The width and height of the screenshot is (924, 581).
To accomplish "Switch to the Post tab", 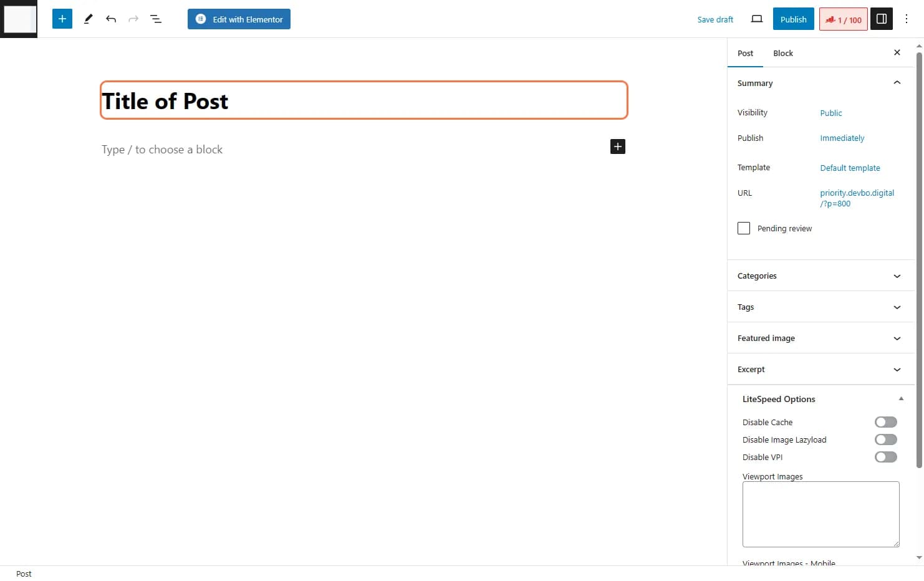I will pyautogui.click(x=745, y=53).
